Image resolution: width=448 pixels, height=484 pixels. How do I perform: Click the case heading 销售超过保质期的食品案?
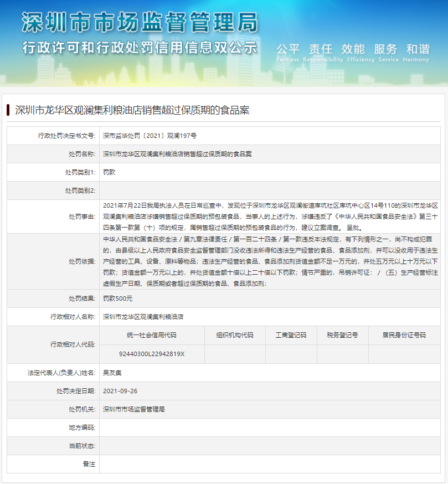click(132, 110)
